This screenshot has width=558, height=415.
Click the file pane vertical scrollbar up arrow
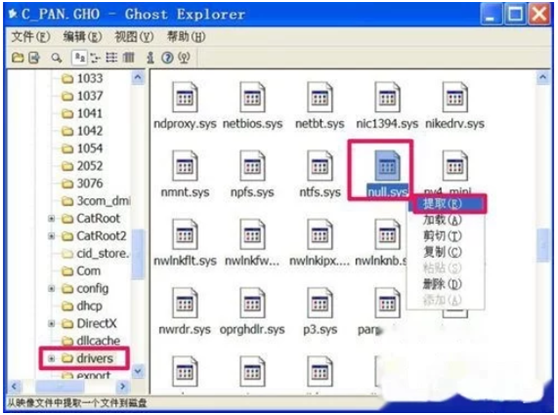(543, 77)
